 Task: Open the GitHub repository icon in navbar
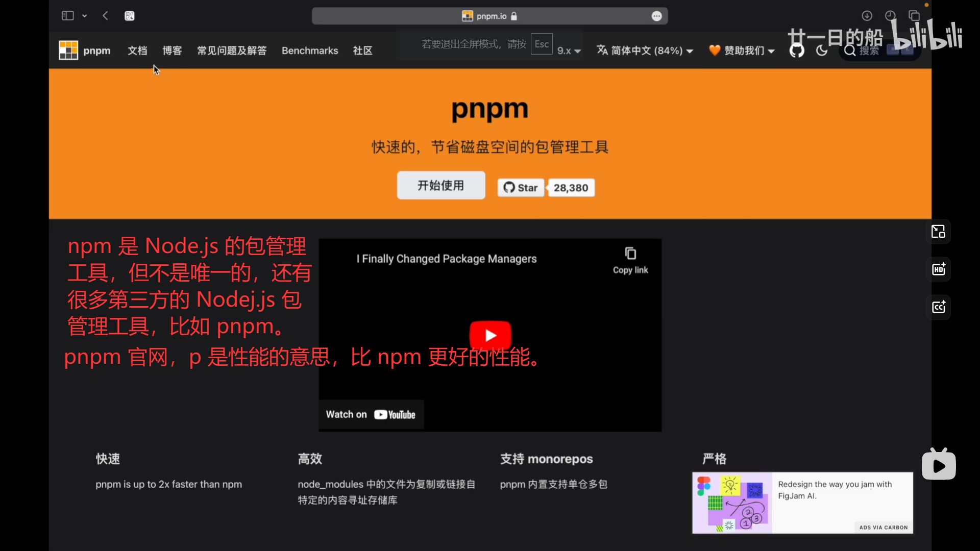pos(797,51)
